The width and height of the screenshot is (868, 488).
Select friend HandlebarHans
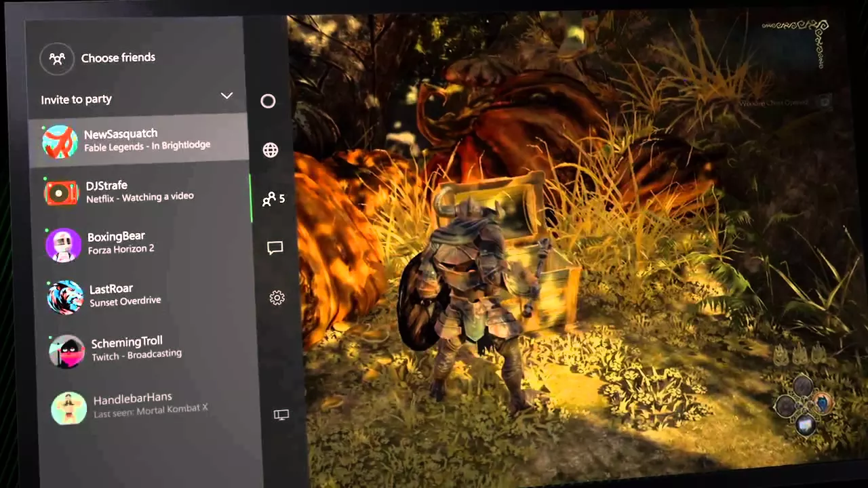coord(148,405)
